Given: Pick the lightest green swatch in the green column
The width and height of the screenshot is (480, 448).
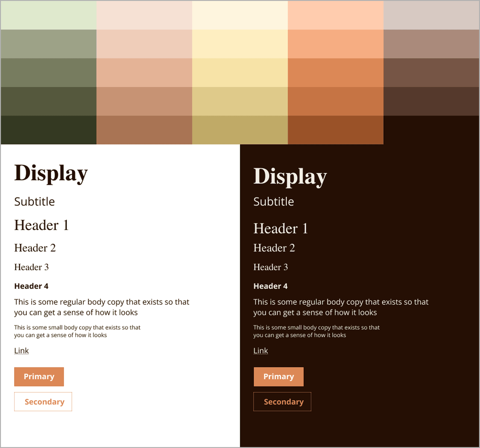Looking at the screenshot, I should pos(49,15).
